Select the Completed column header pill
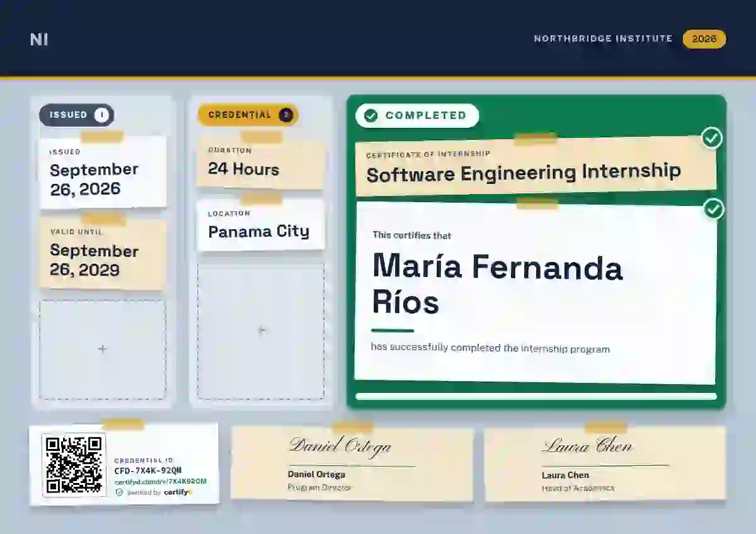The height and width of the screenshot is (534, 756). [417, 116]
